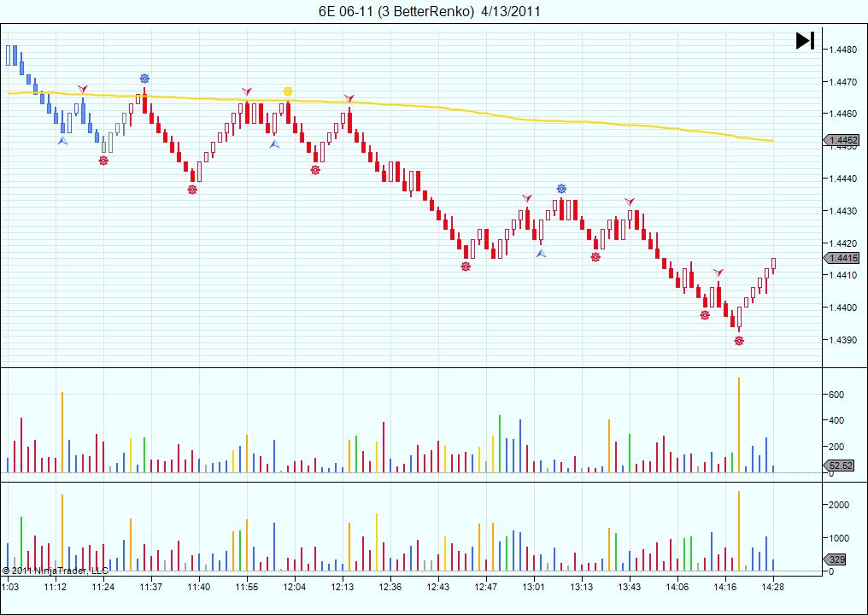Image resolution: width=868 pixels, height=615 pixels.
Task: Click the 1.4480 price axis label
Action: tap(842, 50)
